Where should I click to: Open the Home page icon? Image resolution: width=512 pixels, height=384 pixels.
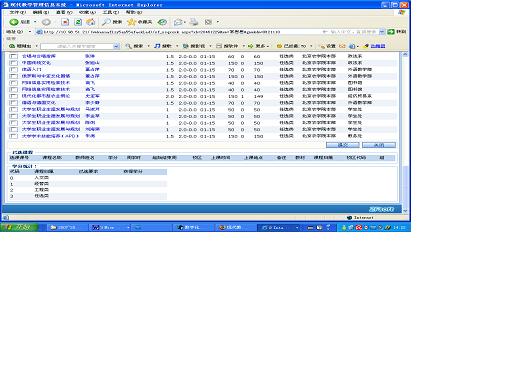pyautogui.click(x=91, y=22)
